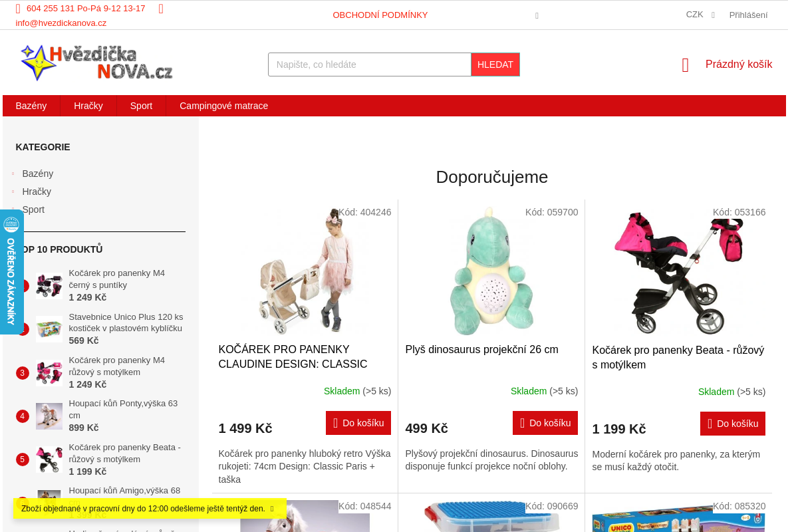The width and height of the screenshot is (798, 532).
Task: Focus the search field 'Napište, co hledáte'
Action: [370, 65]
